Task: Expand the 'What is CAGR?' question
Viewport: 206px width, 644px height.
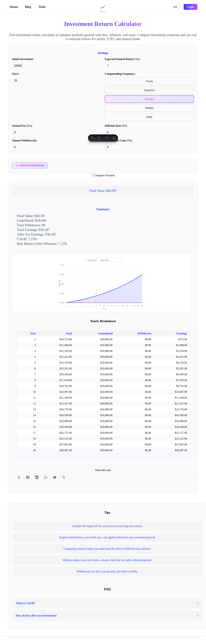Action: tap(107, 603)
